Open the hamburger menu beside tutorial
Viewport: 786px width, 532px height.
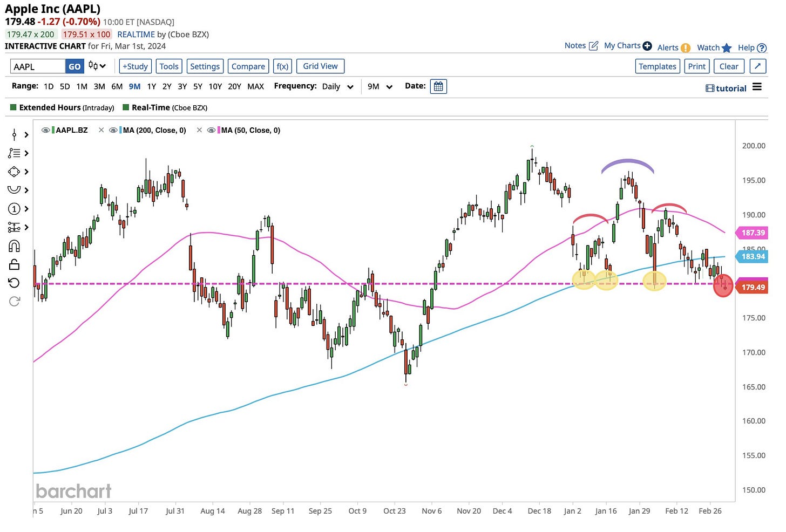click(757, 87)
